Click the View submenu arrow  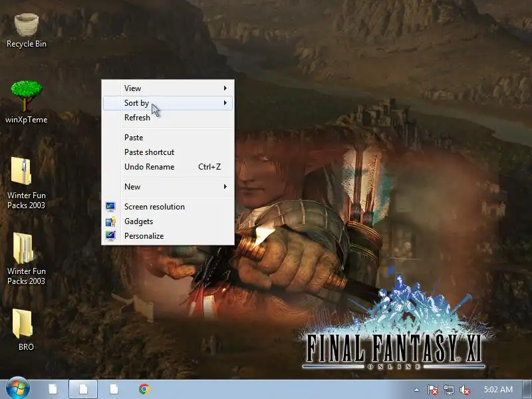coord(225,88)
